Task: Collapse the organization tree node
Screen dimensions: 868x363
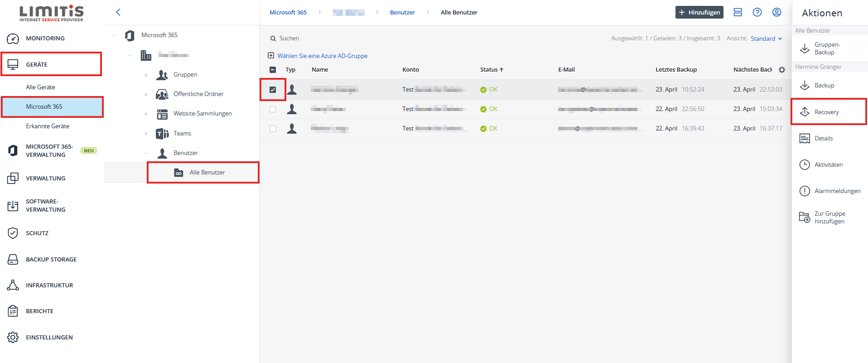Action: pyautogui.click(x=130, y=55)
